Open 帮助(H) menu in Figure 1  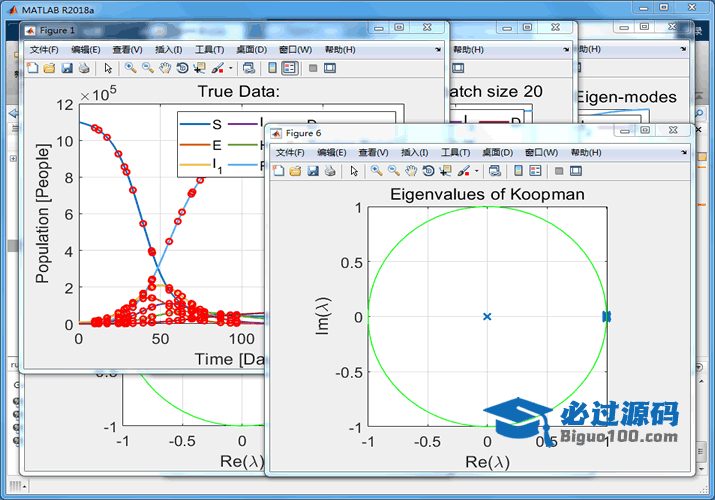tap(340, 50)
